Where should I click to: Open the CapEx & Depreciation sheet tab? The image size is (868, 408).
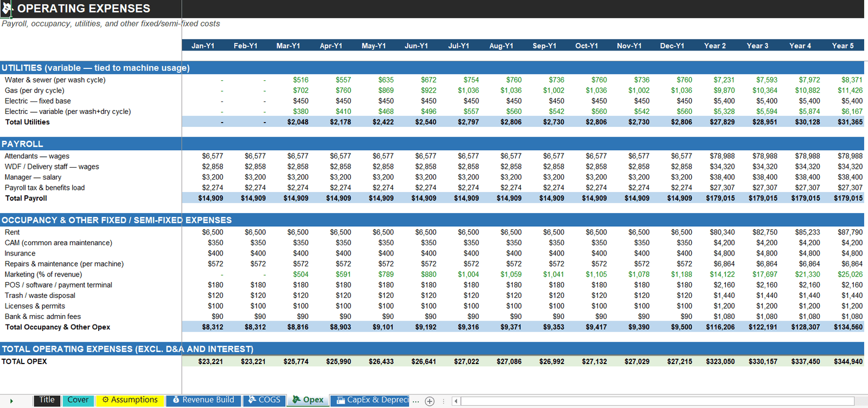click(372, 400)
